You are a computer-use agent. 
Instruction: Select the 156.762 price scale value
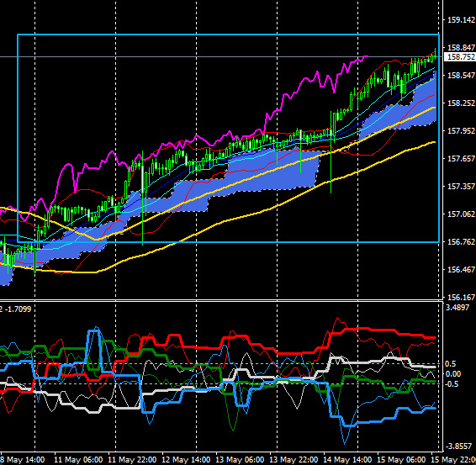coord(461,241)
